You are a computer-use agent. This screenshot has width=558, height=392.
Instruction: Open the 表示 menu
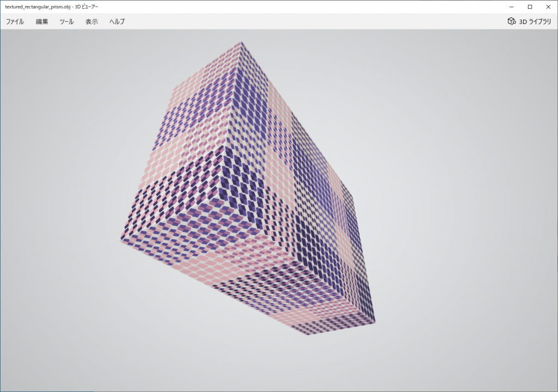[92, 21]
